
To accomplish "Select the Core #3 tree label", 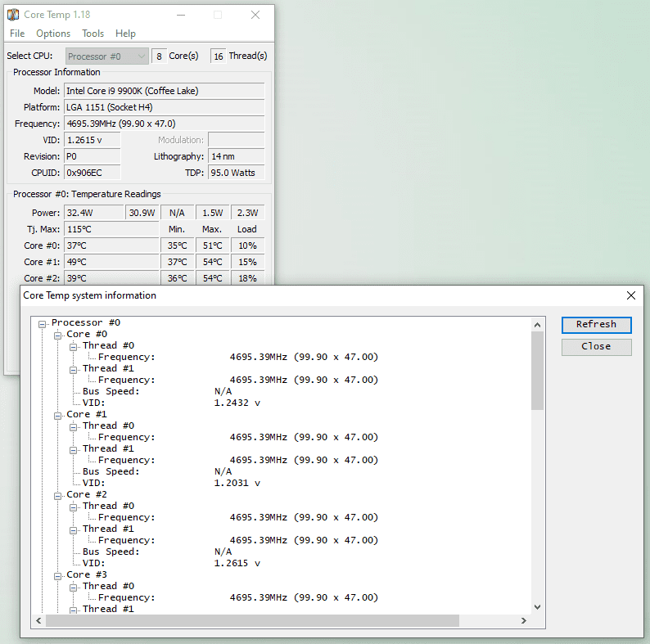I will (87, 574).
